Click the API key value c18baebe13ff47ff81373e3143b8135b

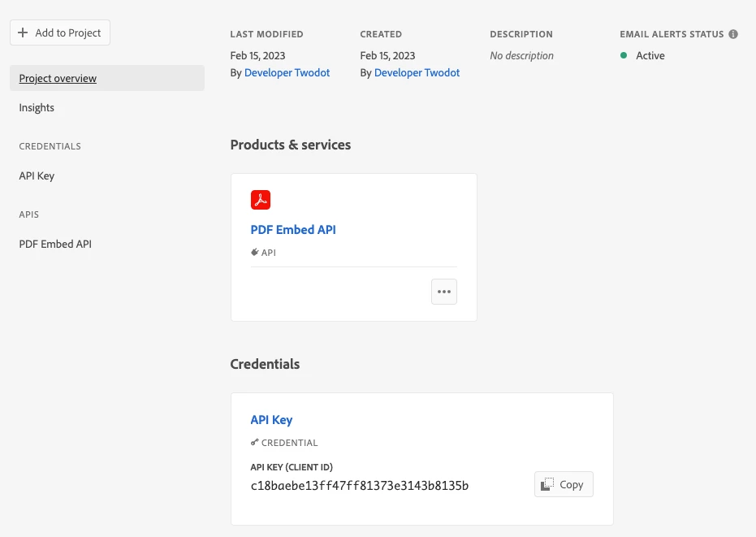click(x=360, y=485)
